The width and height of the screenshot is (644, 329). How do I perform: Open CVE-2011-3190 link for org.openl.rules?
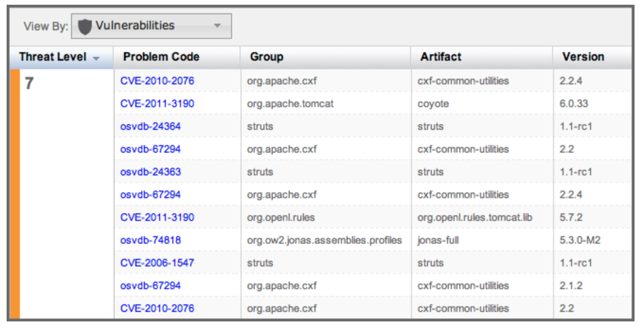point(157,218)
